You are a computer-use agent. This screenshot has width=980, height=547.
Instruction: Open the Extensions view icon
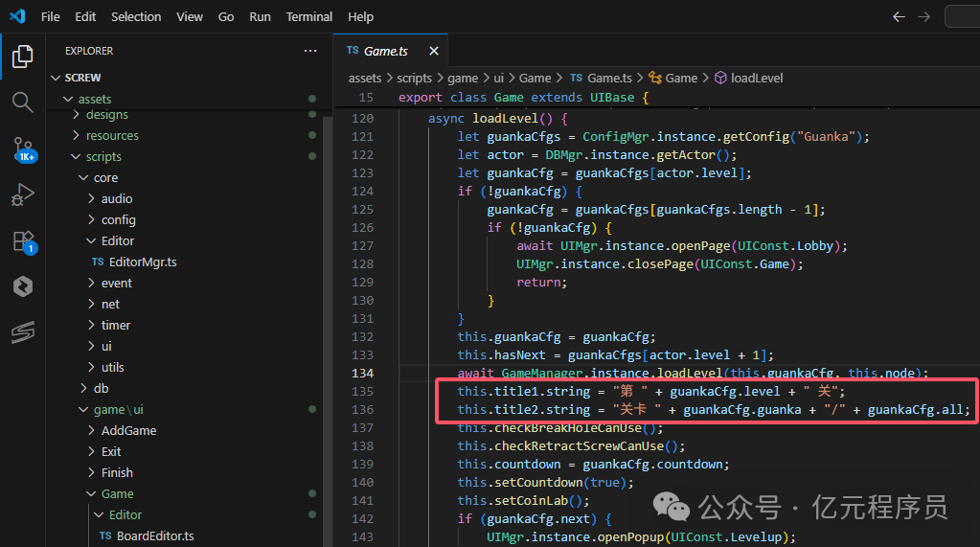(24, 242)
